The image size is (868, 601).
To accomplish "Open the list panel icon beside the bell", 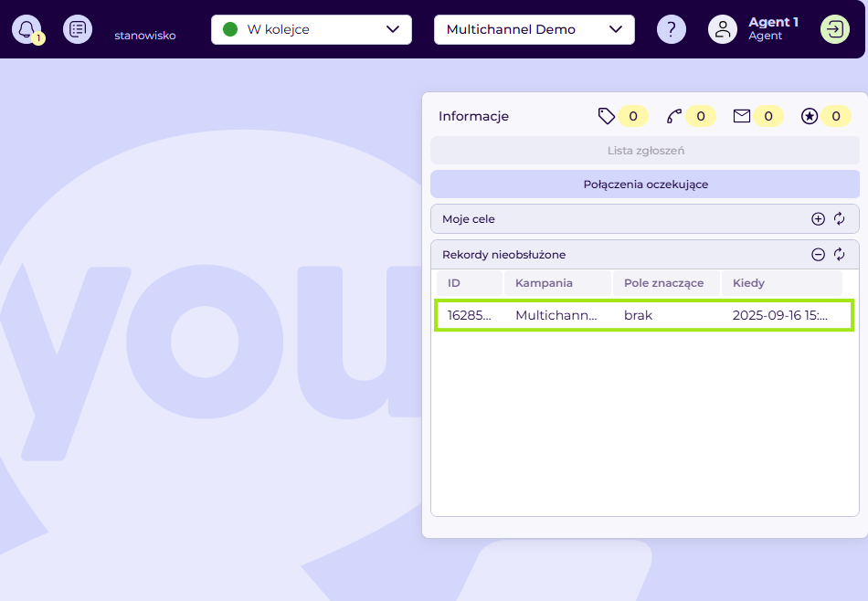I will (78, 29).
